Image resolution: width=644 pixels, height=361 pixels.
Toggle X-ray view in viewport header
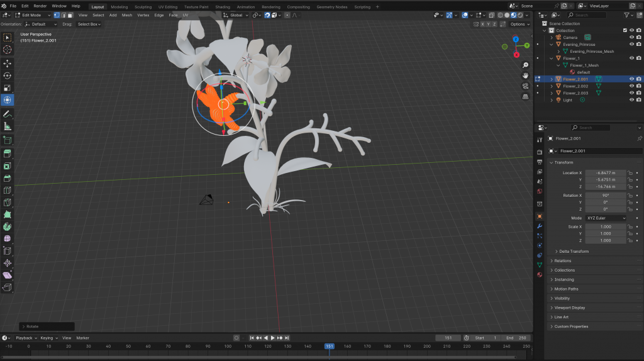pos(492,15)
